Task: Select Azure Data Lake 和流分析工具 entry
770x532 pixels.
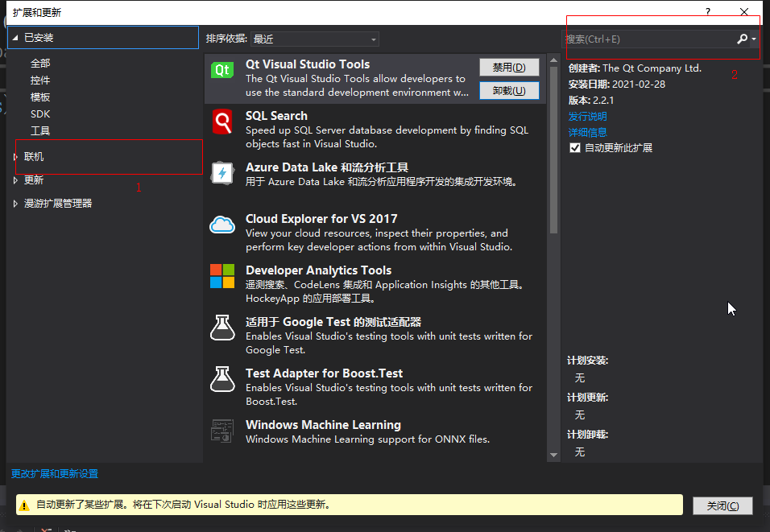Action: click(375, 180)
